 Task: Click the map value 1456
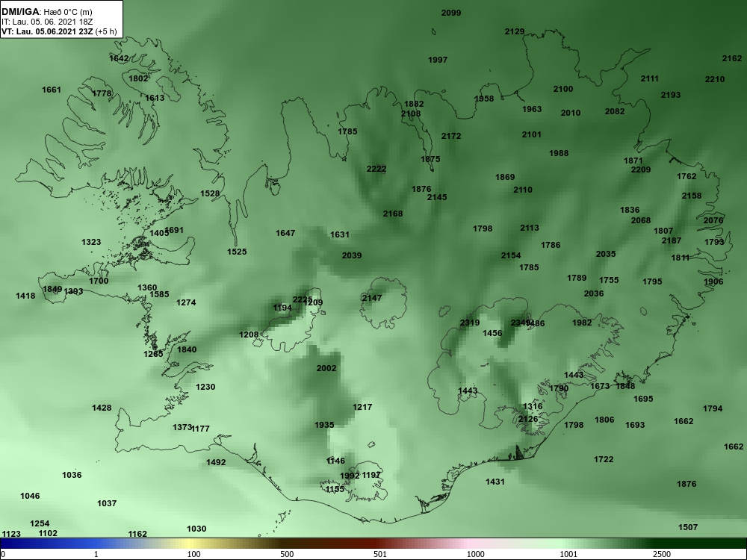(492, 333)
